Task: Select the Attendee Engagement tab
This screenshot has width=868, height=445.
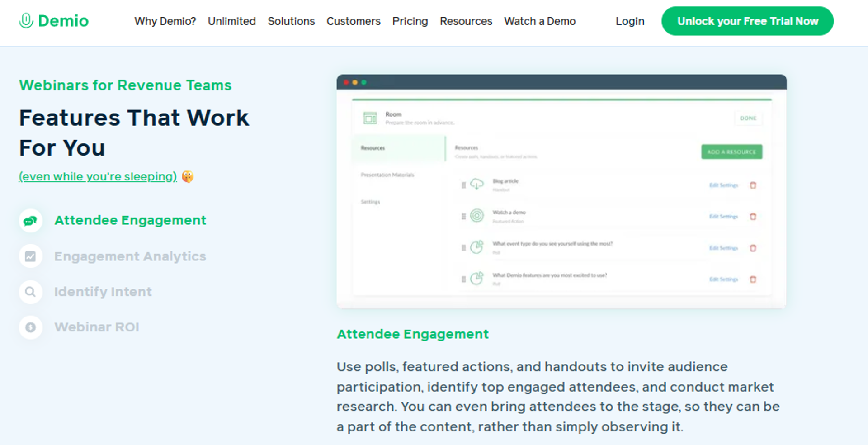Action: (130, 220)
